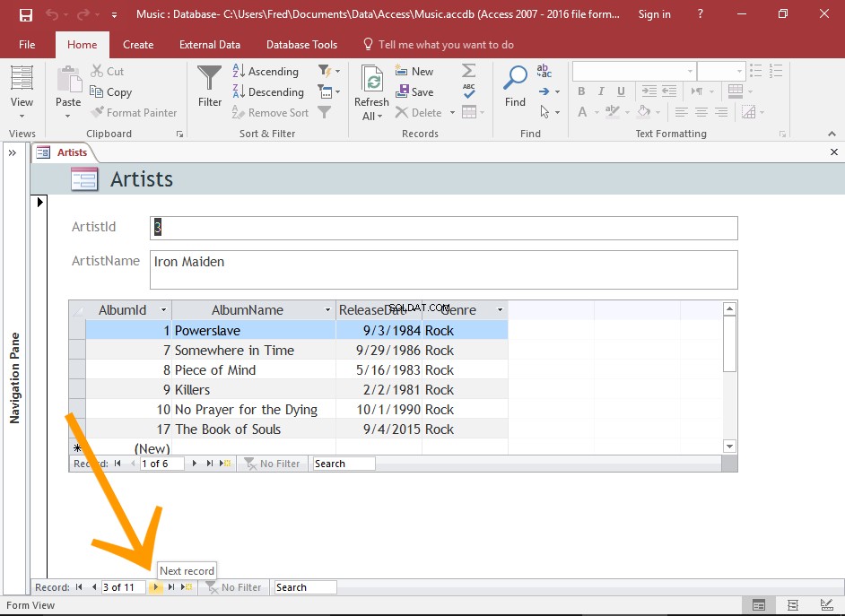The height and width of the screenshot is (616, 845).
Task: Switch to Layout View in status bar
Action: [793, 605]
